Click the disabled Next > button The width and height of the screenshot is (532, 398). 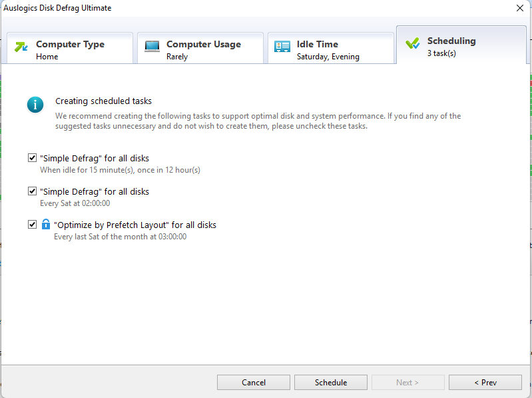pos(407,383)
